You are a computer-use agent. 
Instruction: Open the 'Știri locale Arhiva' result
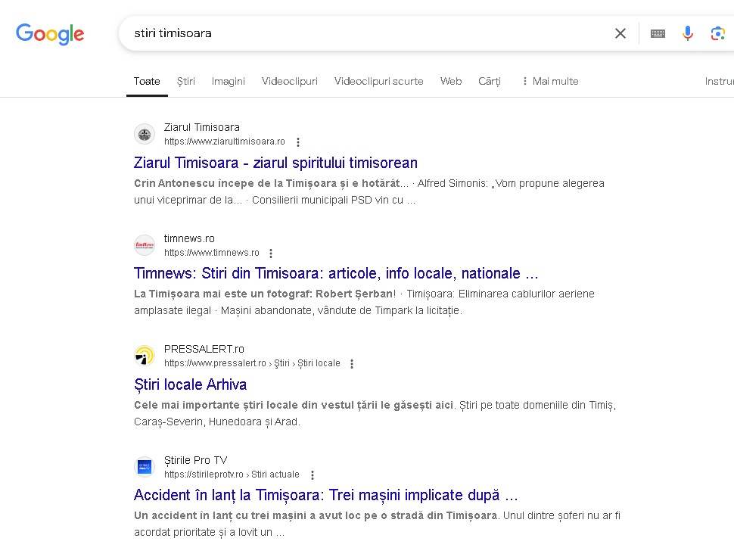[190, 384]
